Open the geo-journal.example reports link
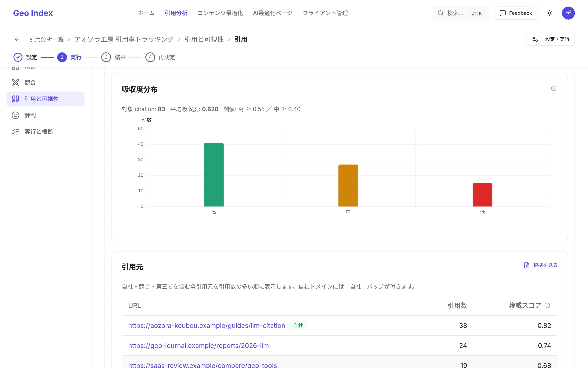This screenshot has height=368, width=588. [x=198, y=345]
